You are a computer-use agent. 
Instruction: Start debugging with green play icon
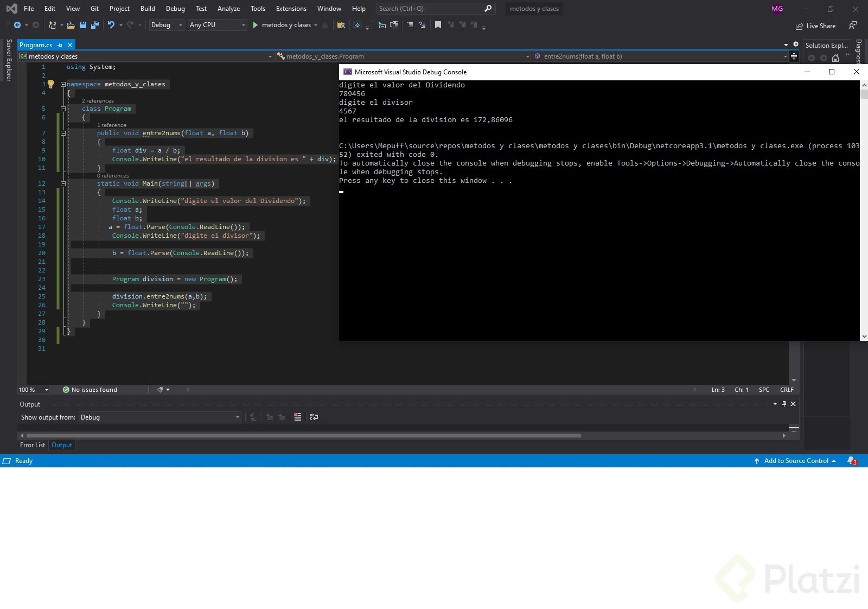(255, 25)
